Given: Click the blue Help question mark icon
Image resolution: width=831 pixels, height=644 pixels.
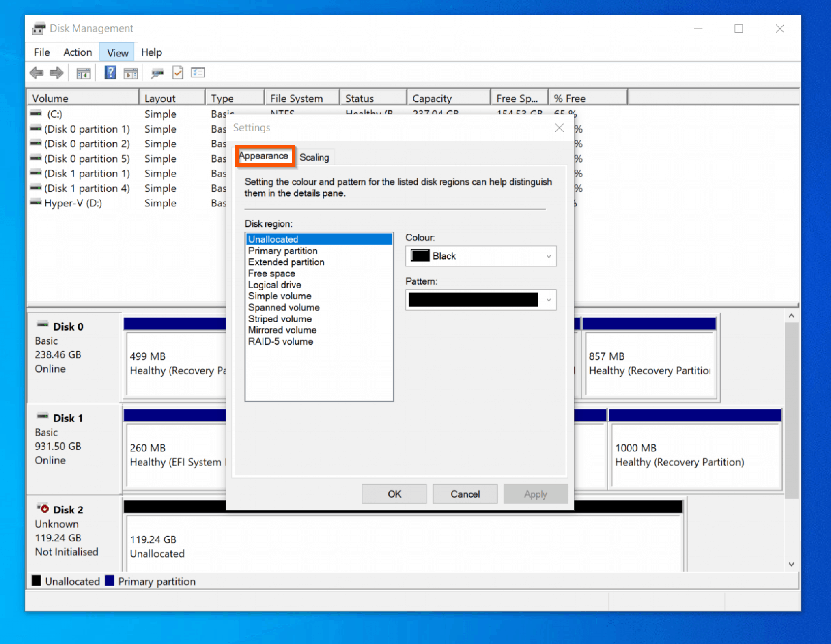Looking at the screenshot, I should coord(110,73).
